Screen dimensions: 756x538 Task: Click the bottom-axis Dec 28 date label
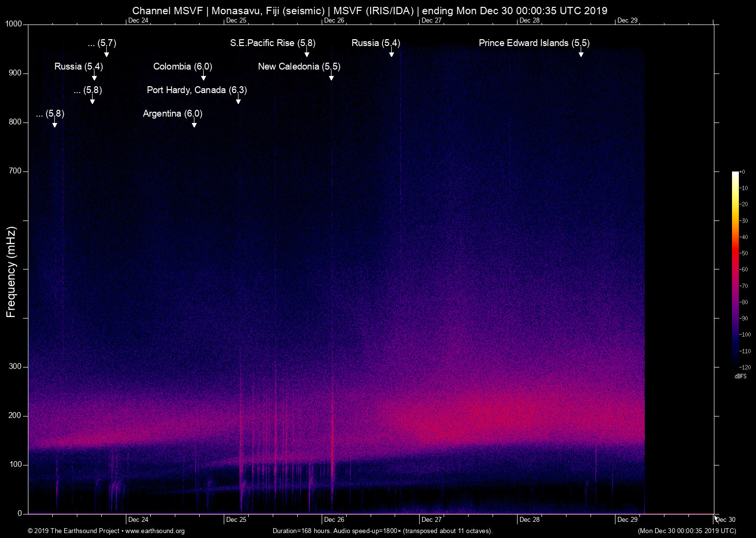[x=529, y=520]
